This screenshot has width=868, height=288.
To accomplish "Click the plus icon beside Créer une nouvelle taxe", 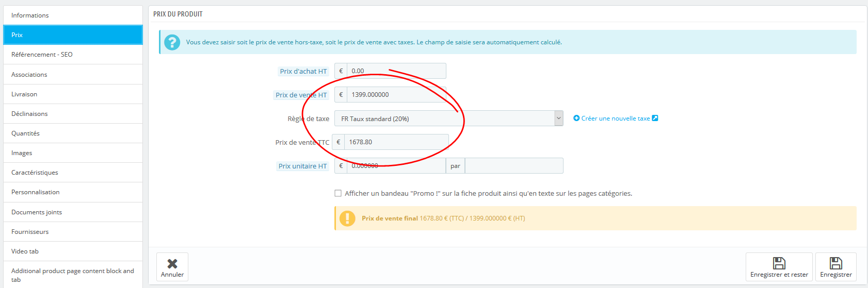I will tap(576, 118).
